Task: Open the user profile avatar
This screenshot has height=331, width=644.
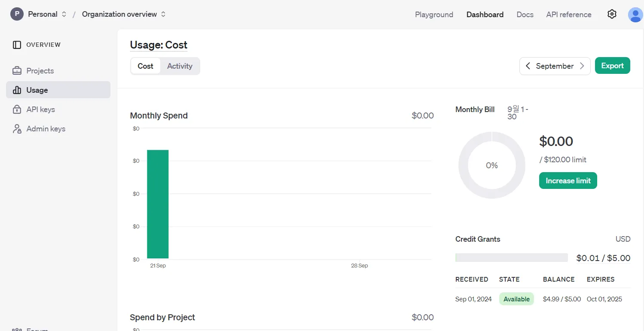Action: [x=635, y=15]
